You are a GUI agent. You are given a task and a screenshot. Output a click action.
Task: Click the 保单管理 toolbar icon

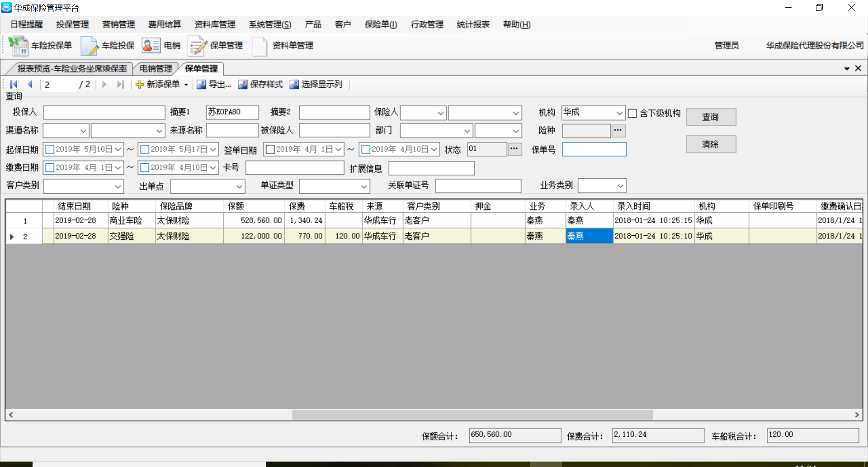(x=197, y=46)
